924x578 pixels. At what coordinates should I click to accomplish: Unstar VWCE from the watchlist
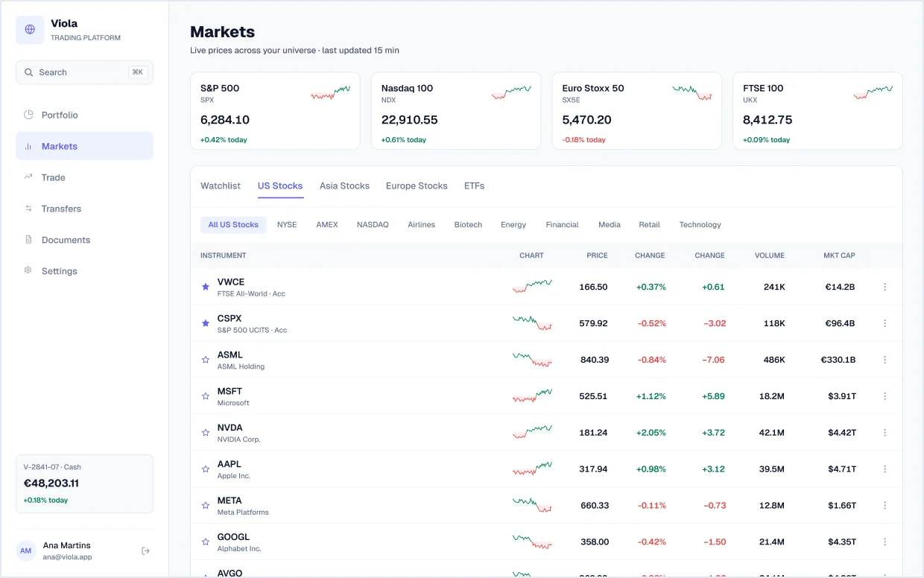coord(206,287)
